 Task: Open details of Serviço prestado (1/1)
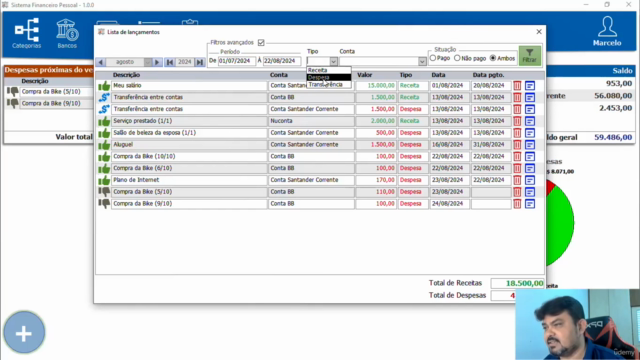click(530, 121)
